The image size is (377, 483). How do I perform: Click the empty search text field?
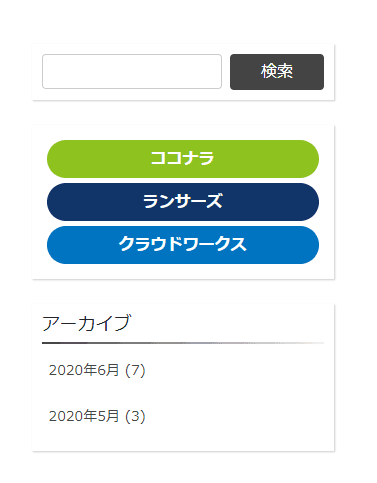point(132,72)
